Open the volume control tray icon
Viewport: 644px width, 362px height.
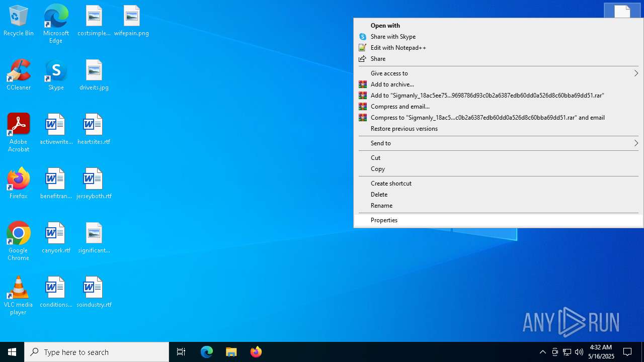[579, 352]
